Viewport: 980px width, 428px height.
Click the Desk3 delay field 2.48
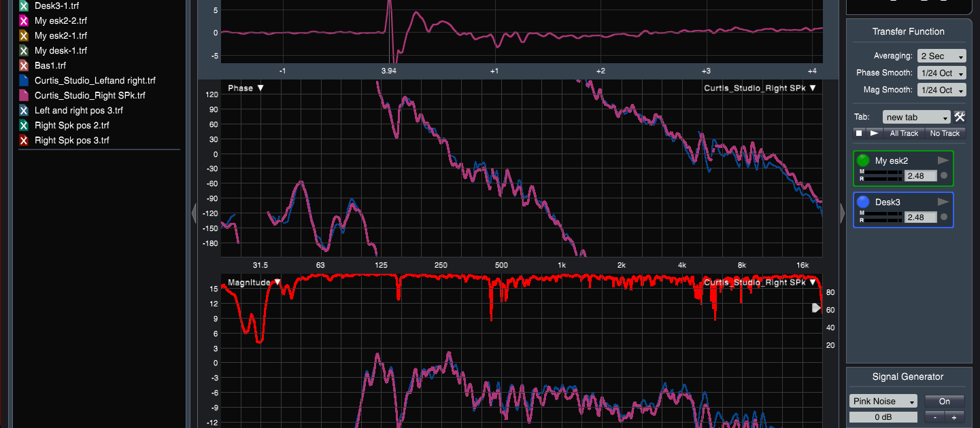point(920,217)
